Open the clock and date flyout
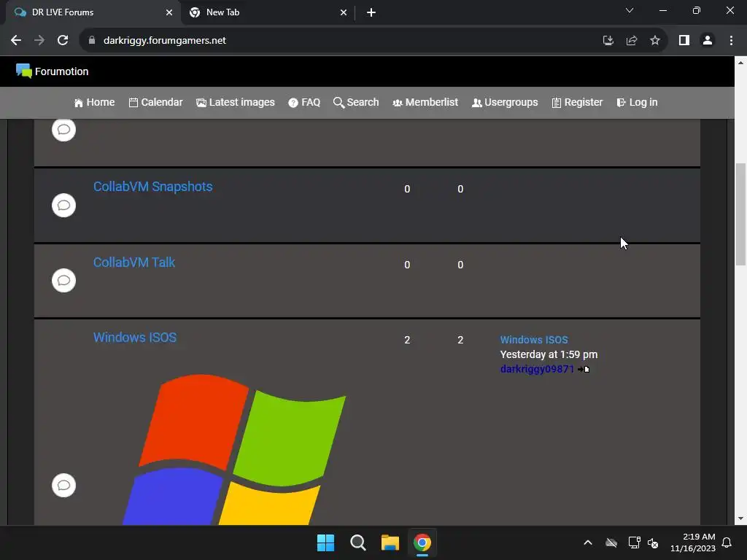747x560 pixels. pos(693,542)
